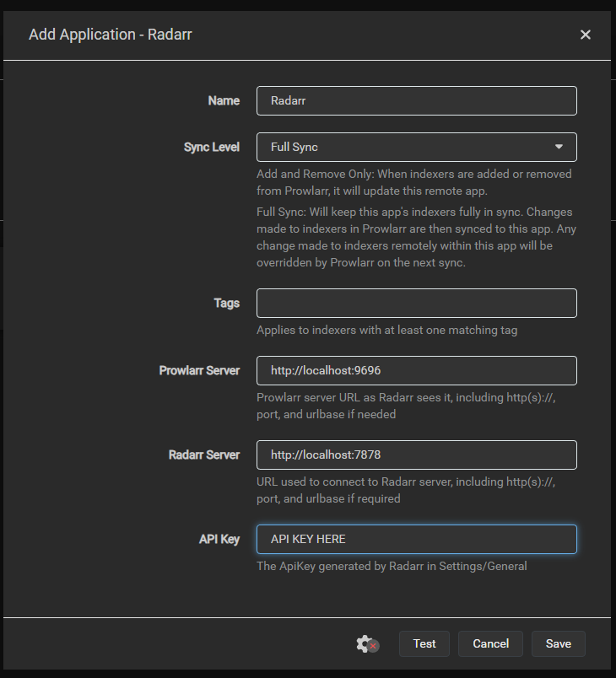
Task: Click the field showing http://localhost:9696
Action: point(416,370)
